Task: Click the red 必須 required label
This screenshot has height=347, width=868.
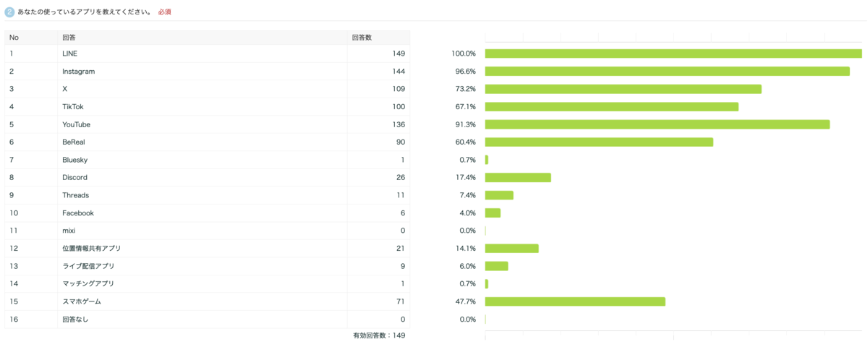Action: click(165, 12)
